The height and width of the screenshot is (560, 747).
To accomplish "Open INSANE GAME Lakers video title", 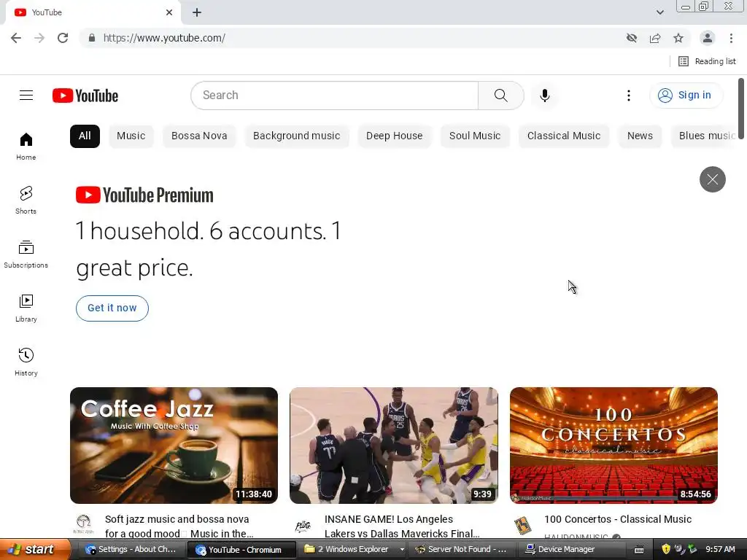I will click(402, 526).
